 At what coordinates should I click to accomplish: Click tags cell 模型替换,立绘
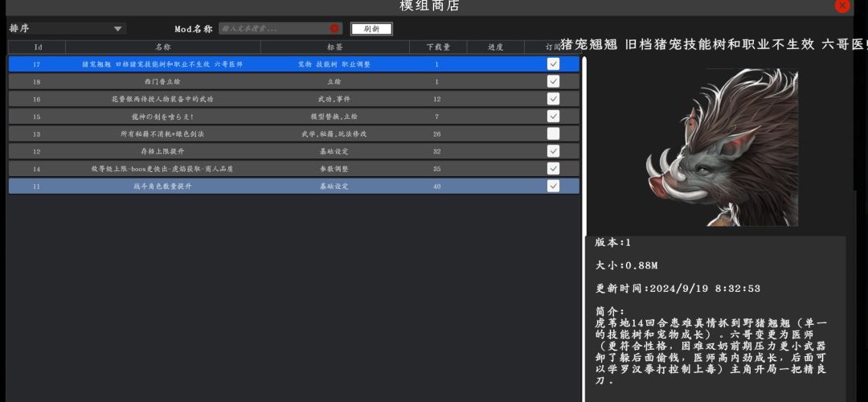[x=334, y=117]
